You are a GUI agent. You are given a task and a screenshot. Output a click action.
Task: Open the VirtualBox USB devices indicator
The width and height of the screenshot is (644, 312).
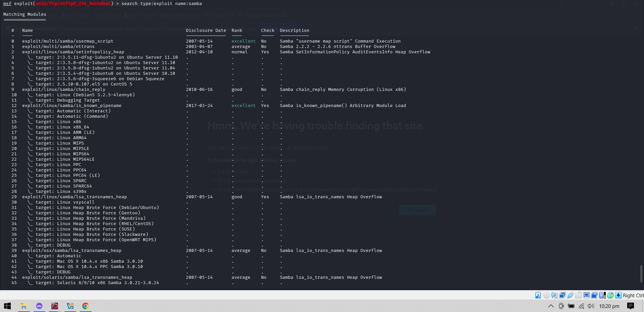tap(571, 295)
